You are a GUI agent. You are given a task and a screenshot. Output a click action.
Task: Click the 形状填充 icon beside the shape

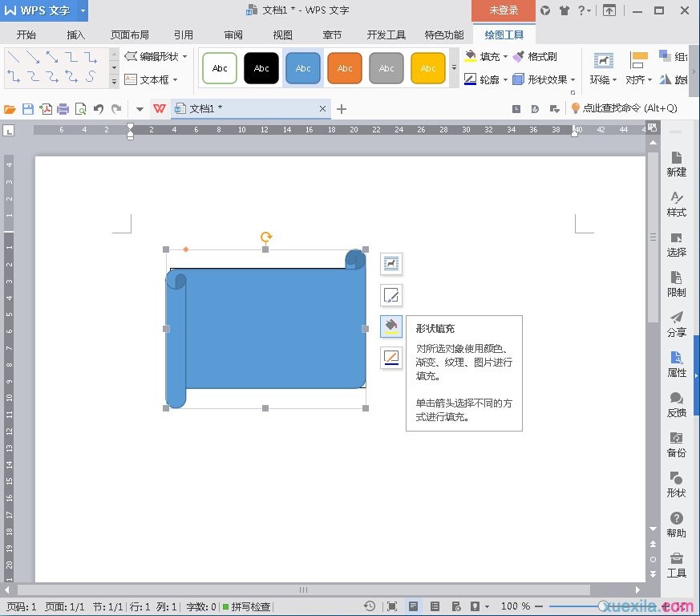(x=391, y=326)
